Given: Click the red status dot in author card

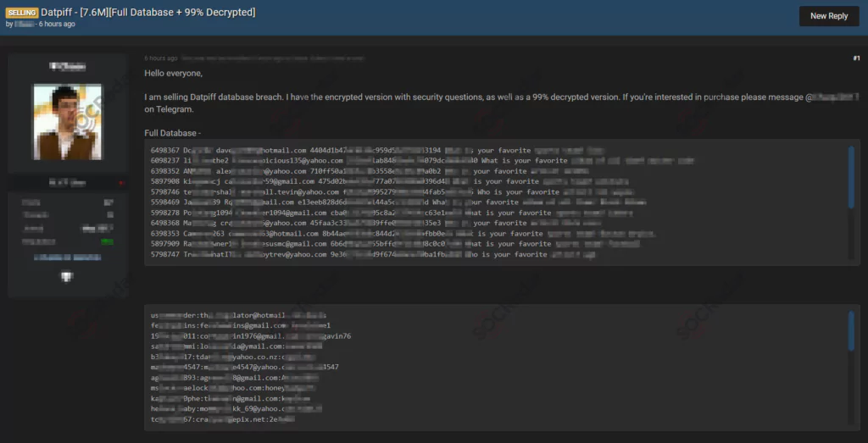Looking at the screenshot, I should point(121,183).
